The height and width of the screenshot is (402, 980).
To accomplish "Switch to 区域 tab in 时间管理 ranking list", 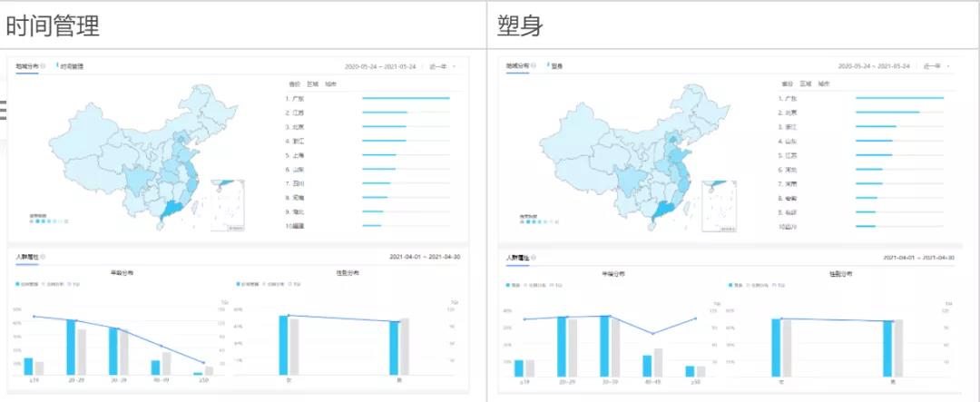I will pos(313,84).
